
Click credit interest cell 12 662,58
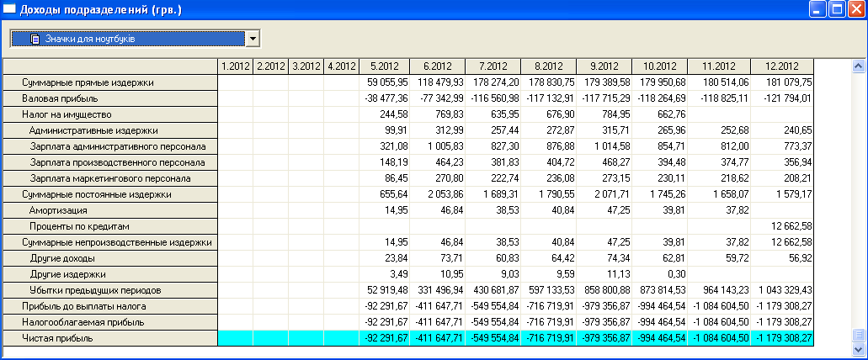point(782,227)
